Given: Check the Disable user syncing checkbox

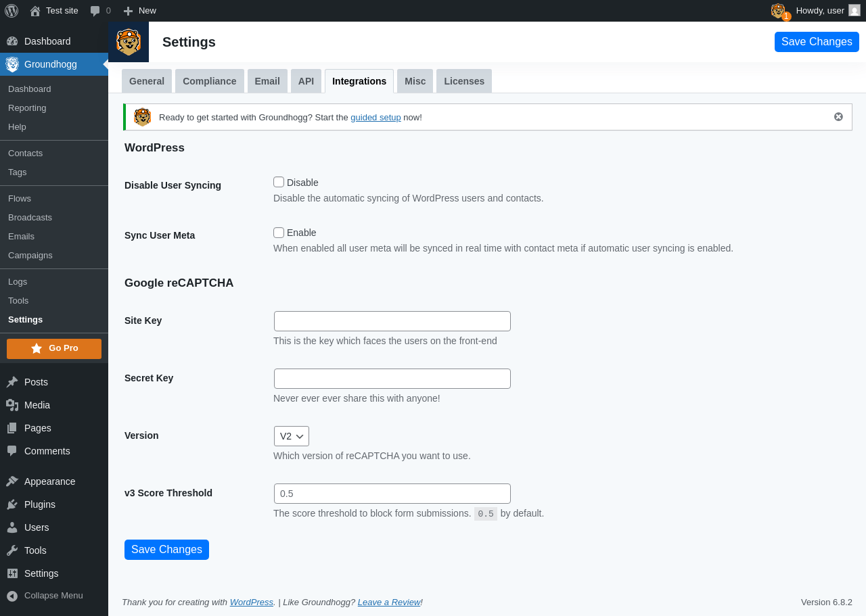Looking at the screenshot, I should coord(279,182).
